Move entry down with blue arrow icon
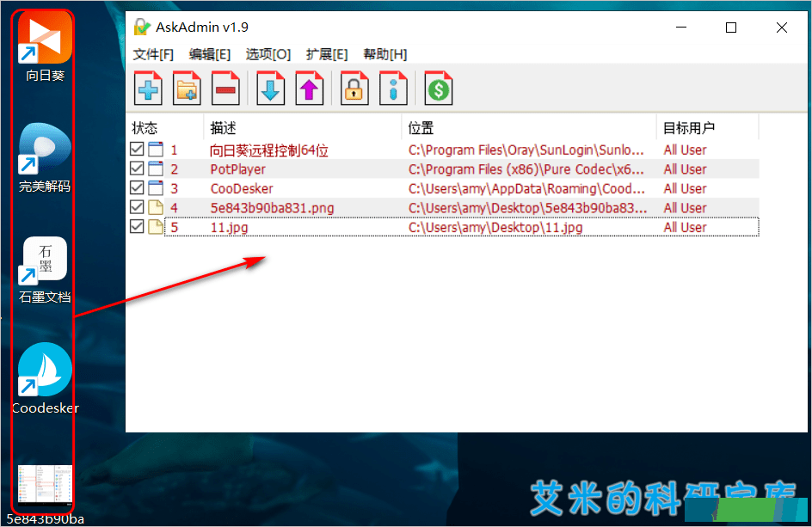The height and width of the screenshot is (527, 812). point(271,89)
